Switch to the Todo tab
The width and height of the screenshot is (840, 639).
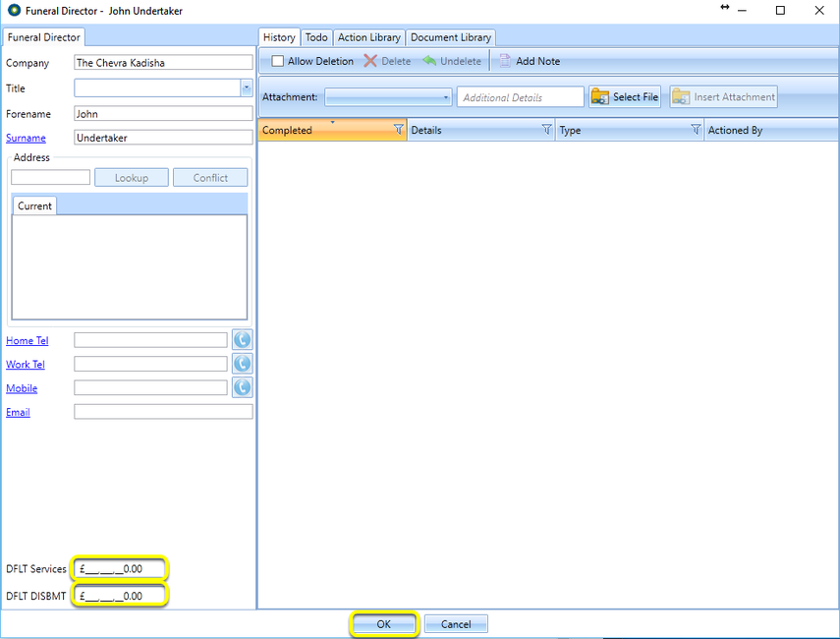pos(316,37)
